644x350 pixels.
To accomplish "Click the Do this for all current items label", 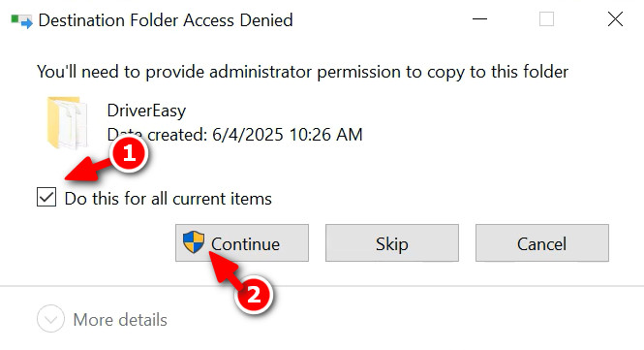I will 168,199.
